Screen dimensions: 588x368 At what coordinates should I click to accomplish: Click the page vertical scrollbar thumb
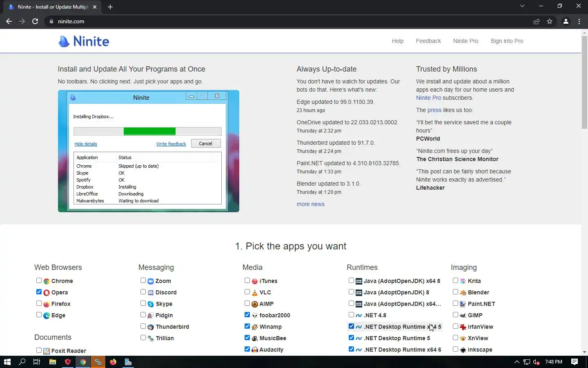(x=584, y=83)
